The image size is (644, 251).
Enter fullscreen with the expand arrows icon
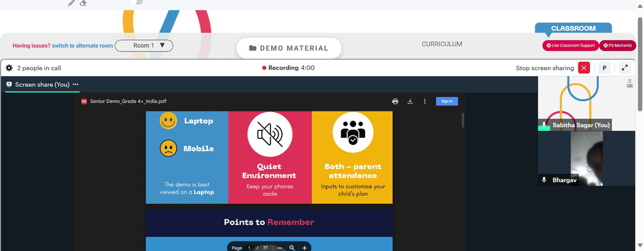click(x=624, y=68)
